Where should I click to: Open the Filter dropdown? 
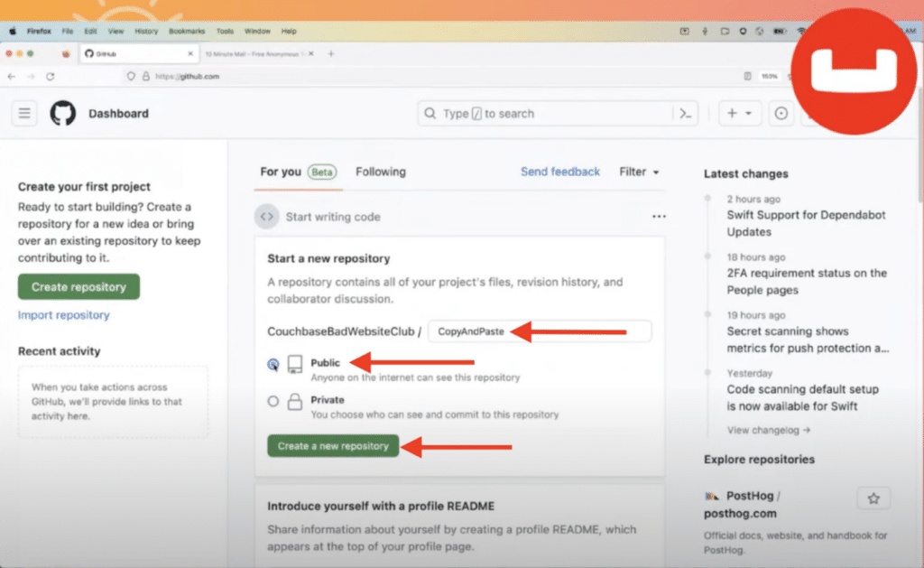[639, 172]
